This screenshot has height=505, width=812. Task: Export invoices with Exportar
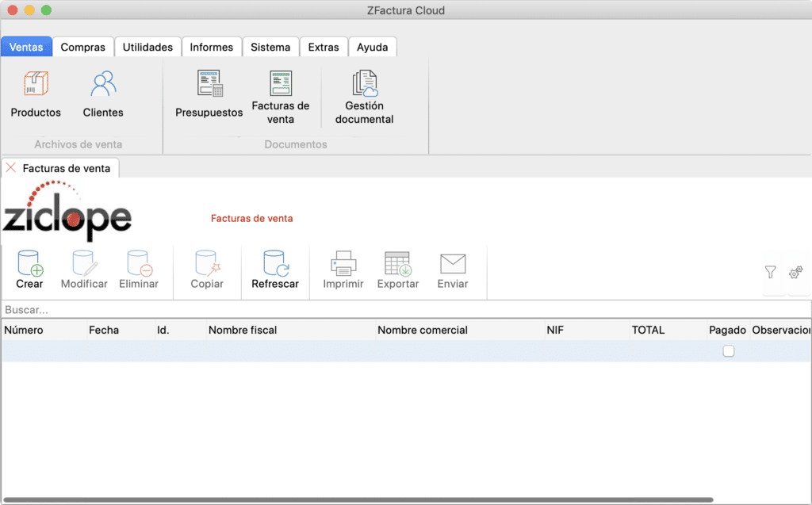click(x=397, y=270)
